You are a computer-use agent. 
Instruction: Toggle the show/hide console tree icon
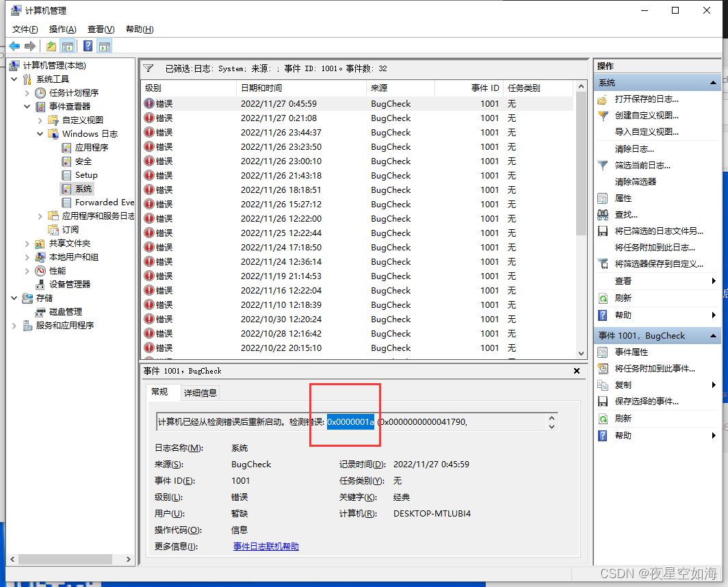point(68,46)
